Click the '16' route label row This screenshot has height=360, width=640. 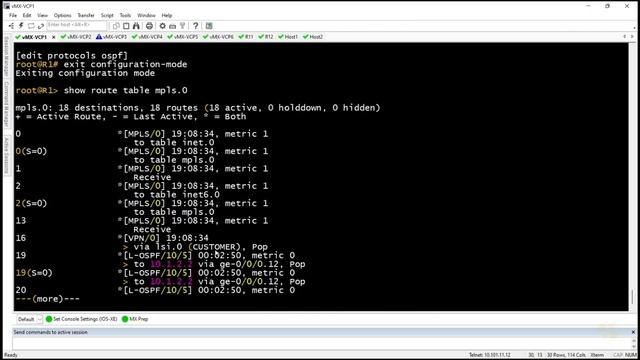tap(21, 238)
